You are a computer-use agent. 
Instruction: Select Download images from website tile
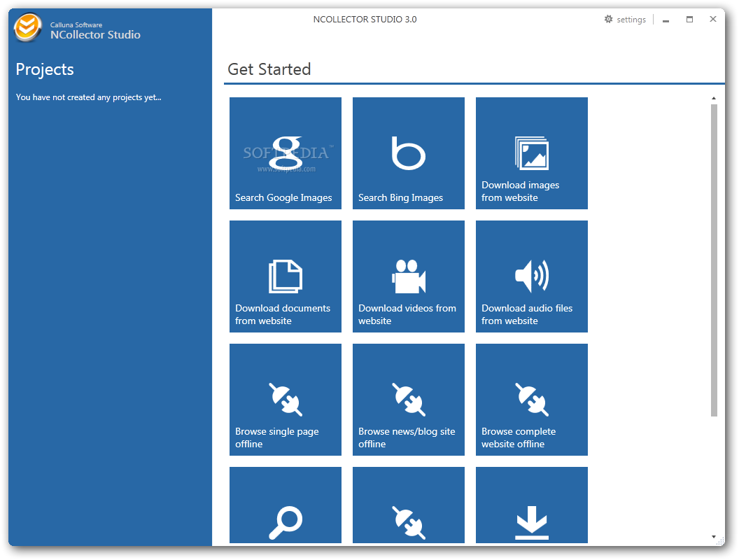pos(532,153)
